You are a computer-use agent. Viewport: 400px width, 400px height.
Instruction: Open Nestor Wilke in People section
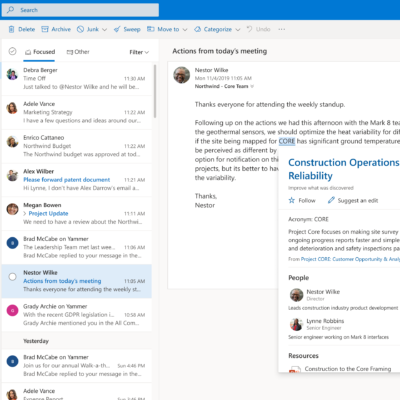[x=323, y=292]
